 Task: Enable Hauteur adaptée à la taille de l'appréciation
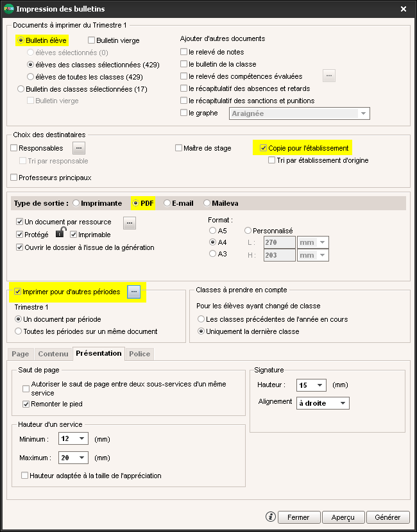[x=91, y=476]
